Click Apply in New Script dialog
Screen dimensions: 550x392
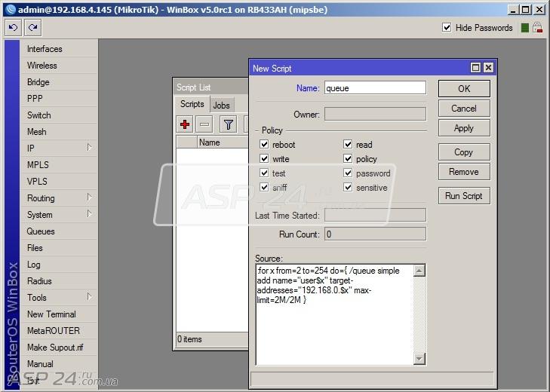coord(464,128)
